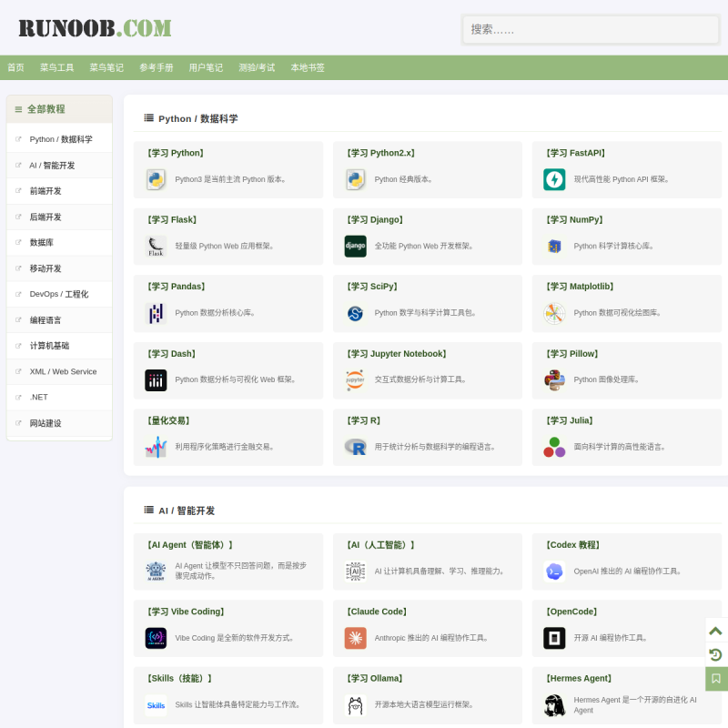Click the OpenCode square logo icon
728x728 pixels.
click(554, 638)
